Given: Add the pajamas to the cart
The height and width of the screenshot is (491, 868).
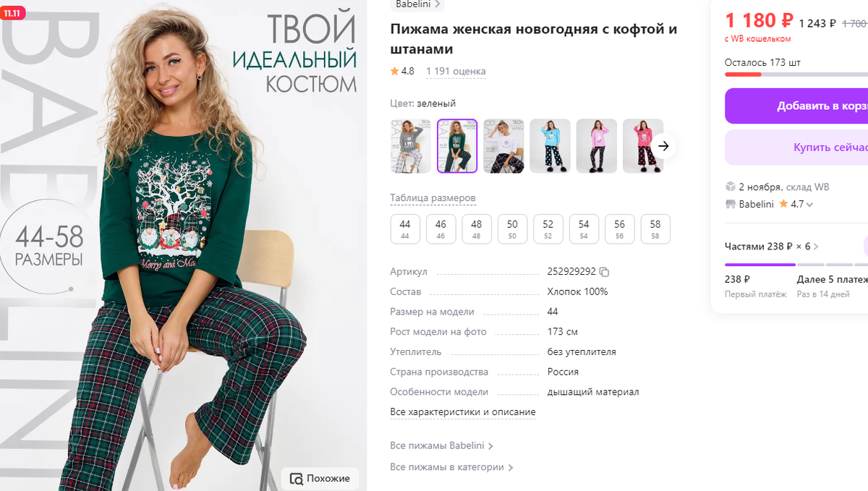Looking at the screenshot, I should [x=796, y=106].
